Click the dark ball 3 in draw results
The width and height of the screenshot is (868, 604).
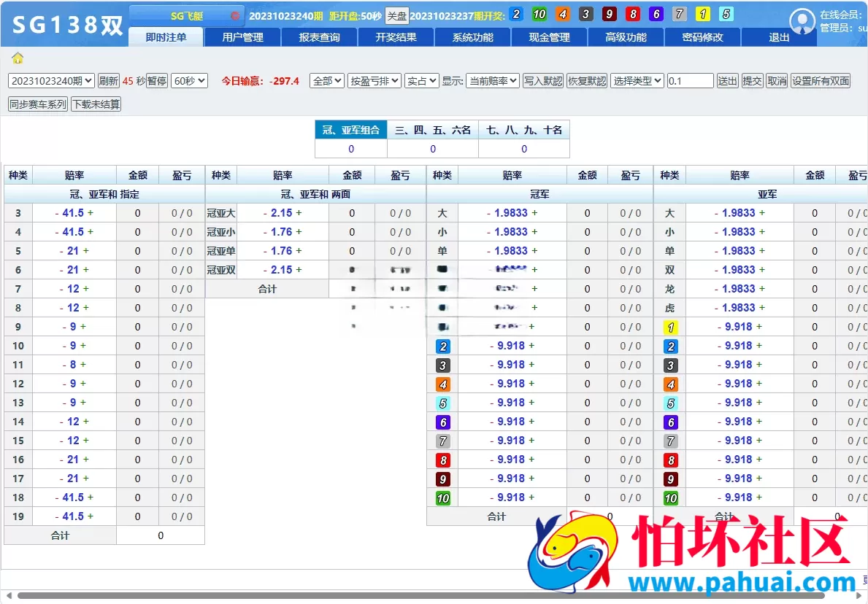point(585,14)
